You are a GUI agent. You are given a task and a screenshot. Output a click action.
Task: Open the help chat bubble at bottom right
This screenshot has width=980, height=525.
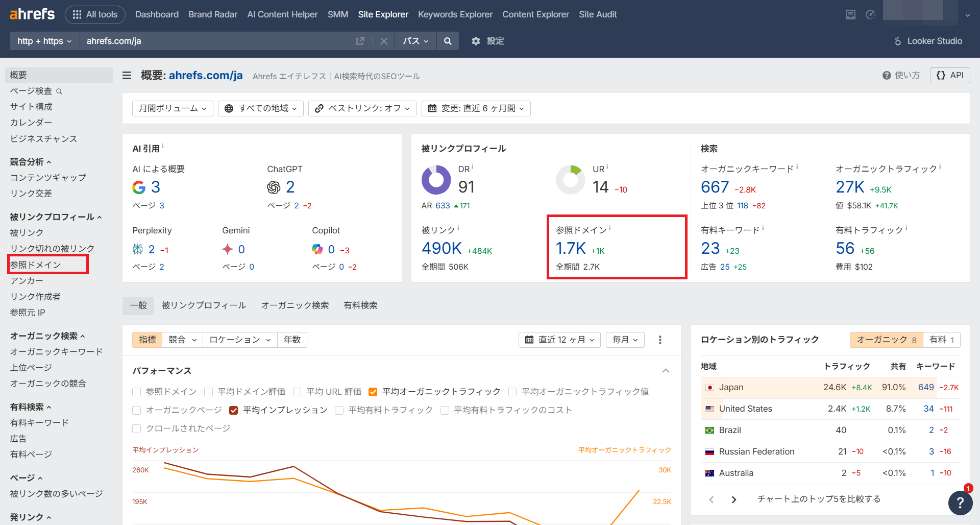[960, 503]
